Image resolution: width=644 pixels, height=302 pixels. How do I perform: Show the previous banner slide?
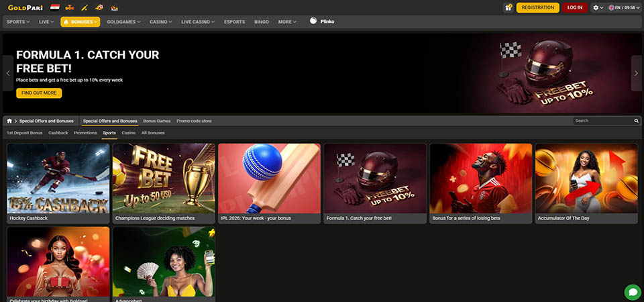point(8,73)
